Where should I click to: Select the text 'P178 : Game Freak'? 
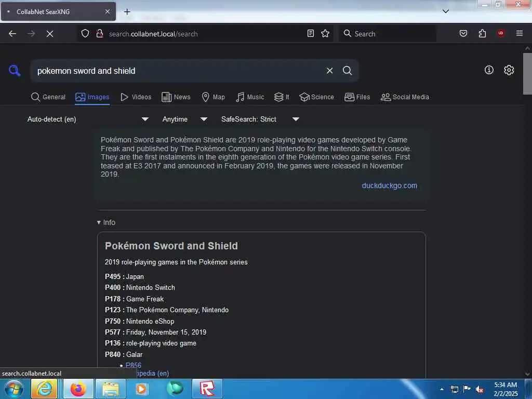point(135,299)
